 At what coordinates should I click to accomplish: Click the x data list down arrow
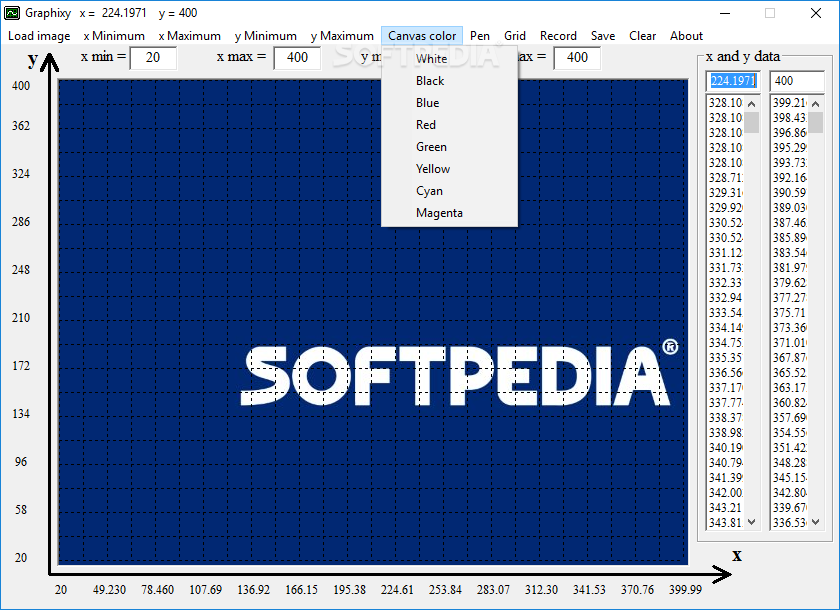(752, 522)
